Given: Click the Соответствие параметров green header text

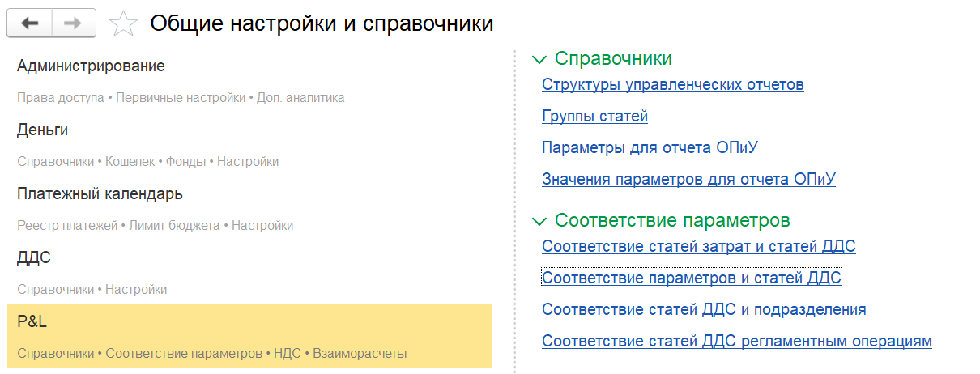Looking at the screenshot, I should coord(672,220).
